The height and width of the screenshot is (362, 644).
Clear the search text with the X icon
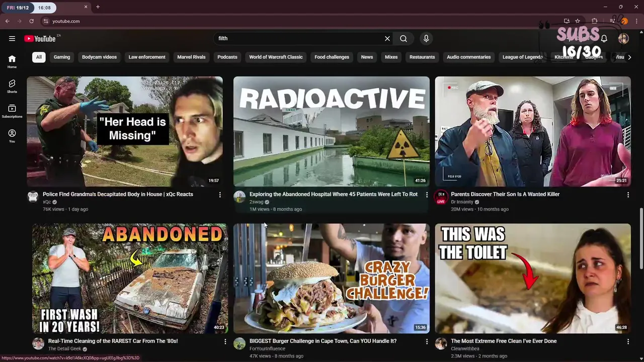[x=387, y=39]
